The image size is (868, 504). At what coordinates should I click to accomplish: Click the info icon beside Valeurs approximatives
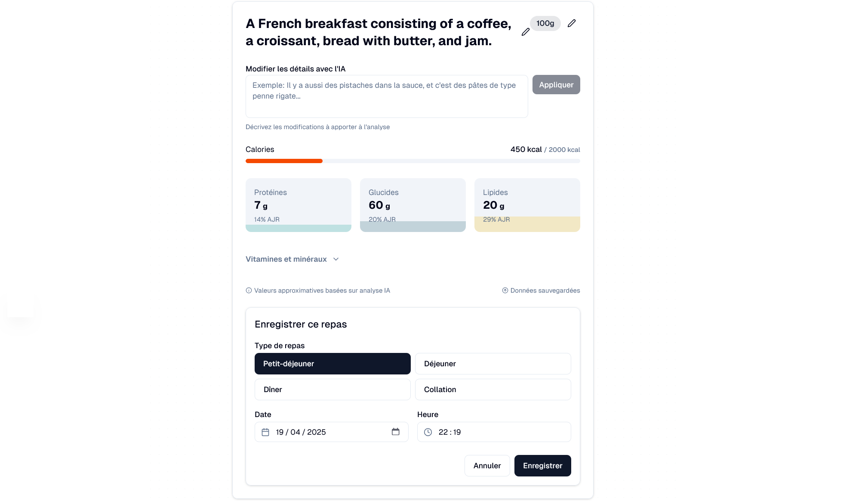(x=249, y=291)
